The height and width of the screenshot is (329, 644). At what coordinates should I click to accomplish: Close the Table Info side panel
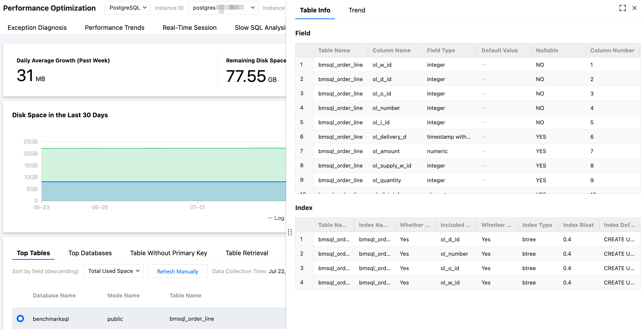pyautogui.click(x=634, y=8)
